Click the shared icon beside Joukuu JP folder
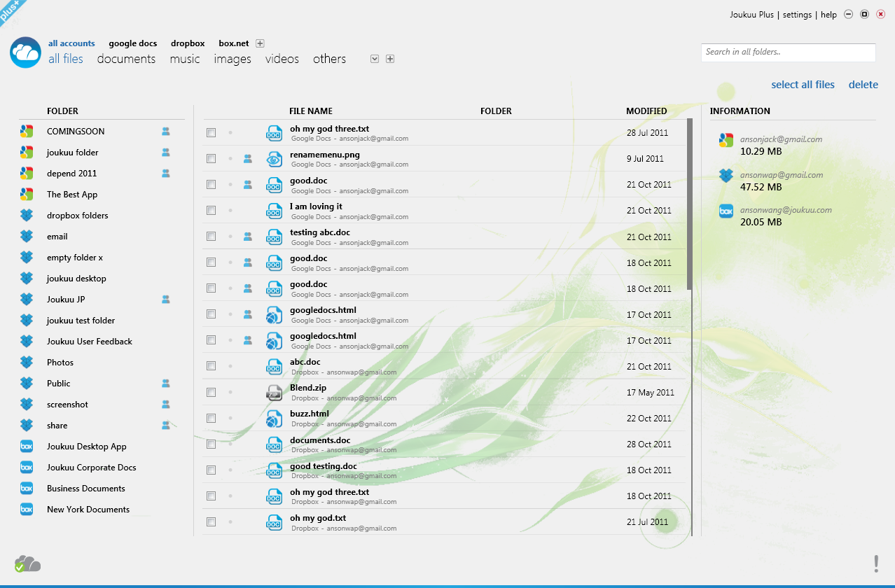Image resolution: width=895 pixels, height=588 pixels. [166, 299]
